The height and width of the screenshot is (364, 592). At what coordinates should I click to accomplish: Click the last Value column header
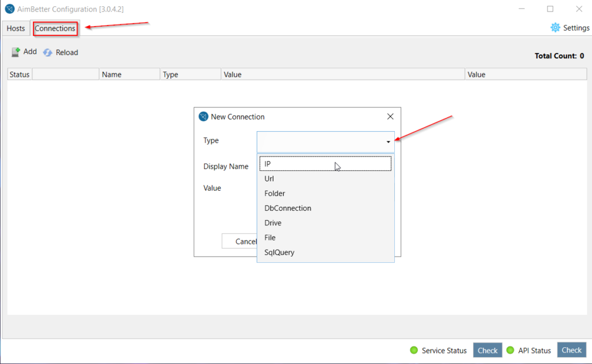click(526, 75)
